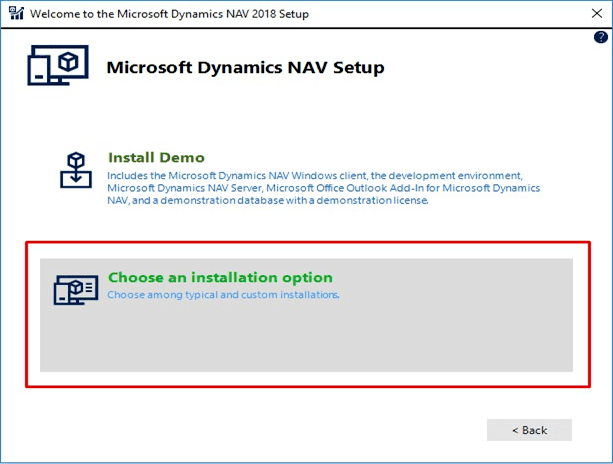
Task: Click the word 'Setup' in main heading
Action: point(359,68)
